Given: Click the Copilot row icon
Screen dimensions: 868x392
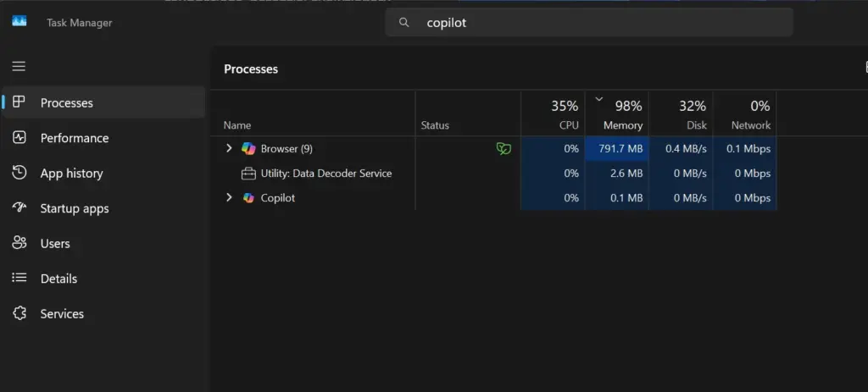Looking at the screenshot, I should [x=248, y=197].
